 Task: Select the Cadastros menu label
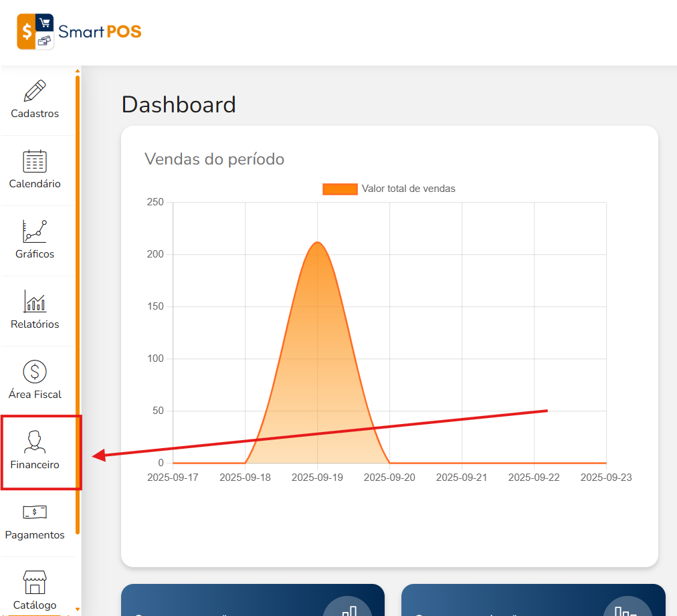point(35,114)
